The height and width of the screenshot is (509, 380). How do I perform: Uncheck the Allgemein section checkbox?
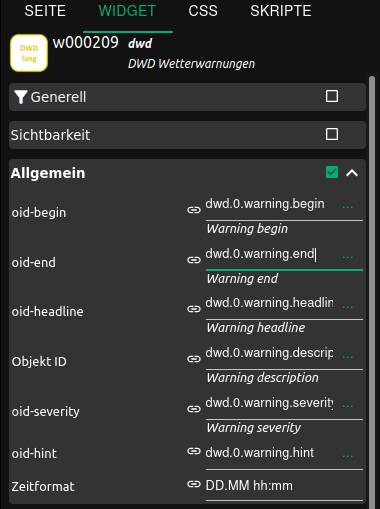point(332,172)
